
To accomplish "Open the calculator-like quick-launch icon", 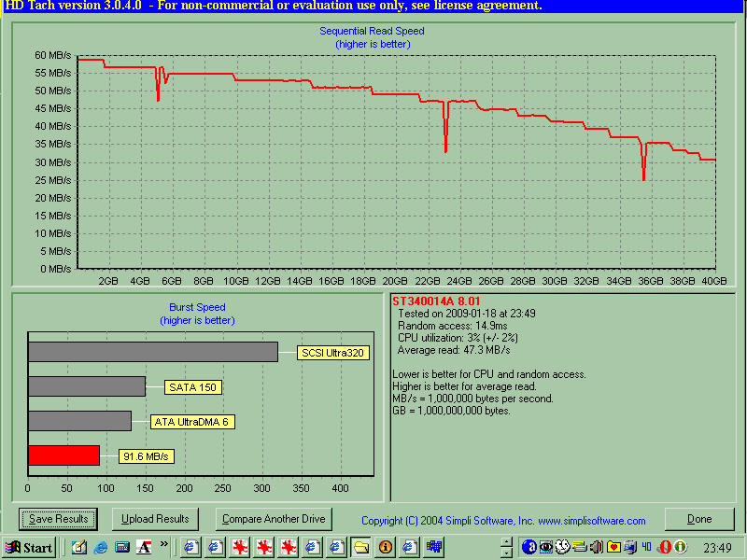I will (x=122, y=547).
